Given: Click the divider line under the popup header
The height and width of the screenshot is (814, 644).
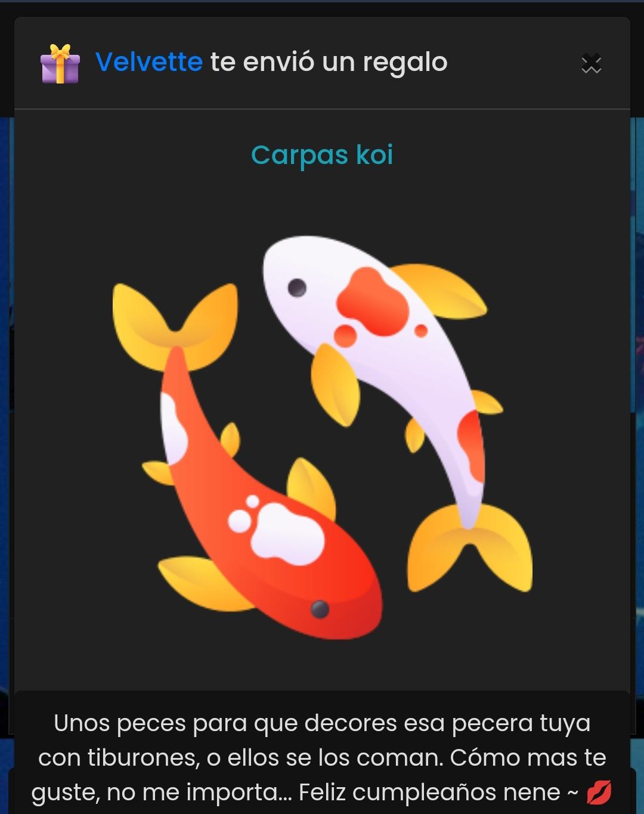Looking at the screenshot, I should pyautogui.click(x=322, y=109).
